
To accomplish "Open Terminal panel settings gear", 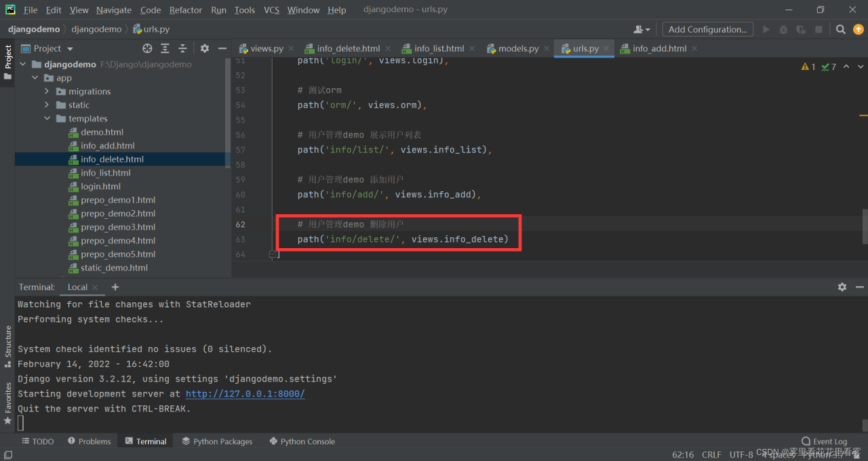I will click(x=842, y=287).
